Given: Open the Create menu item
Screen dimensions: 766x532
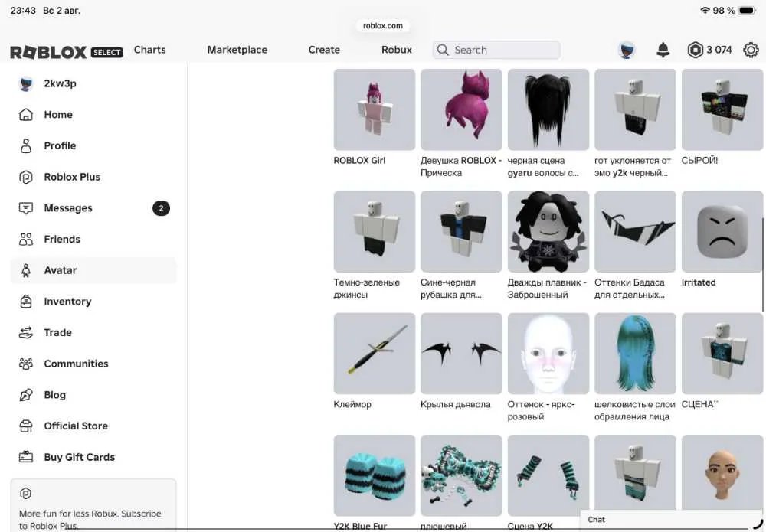Looking at the screenshot, I should coord(324,50).
